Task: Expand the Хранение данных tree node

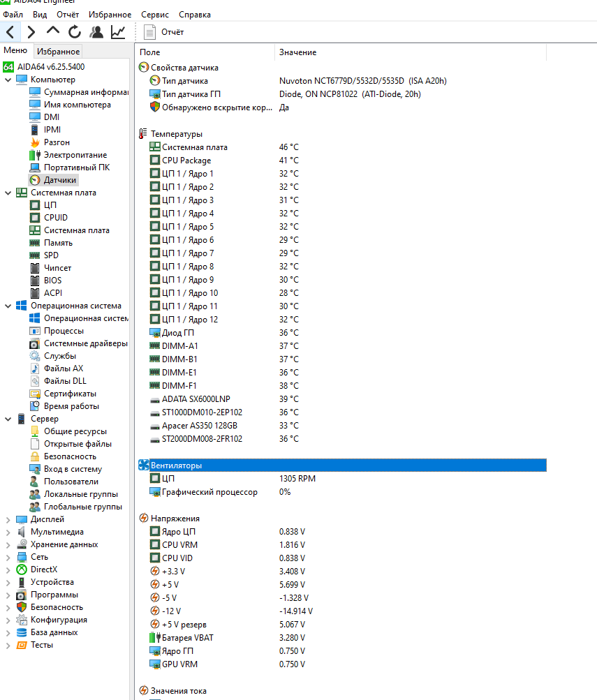Action: tap(8, 544)
